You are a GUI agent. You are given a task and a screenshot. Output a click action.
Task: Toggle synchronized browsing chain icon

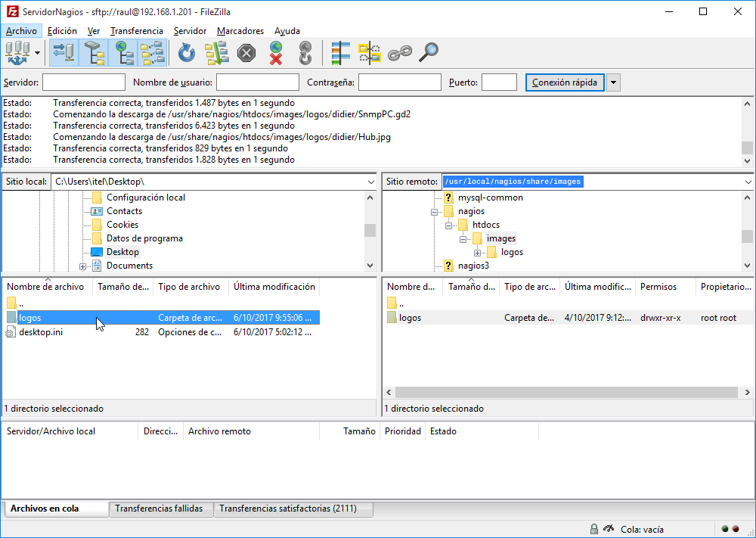click(400, 53)
